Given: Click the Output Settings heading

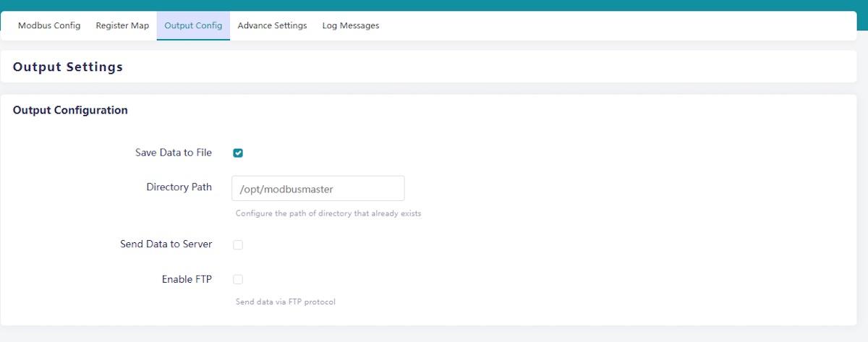Looking at the screenshot, I should [x=68, y=67].
